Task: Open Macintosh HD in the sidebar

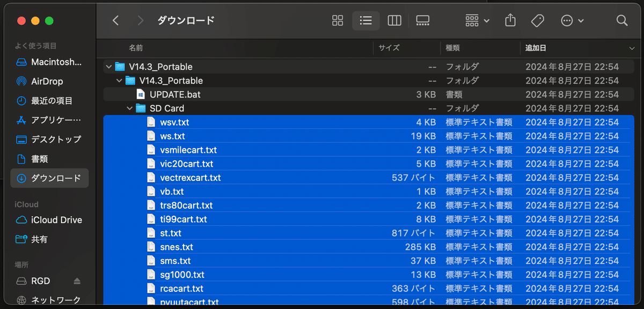Action: click(49, 62)
